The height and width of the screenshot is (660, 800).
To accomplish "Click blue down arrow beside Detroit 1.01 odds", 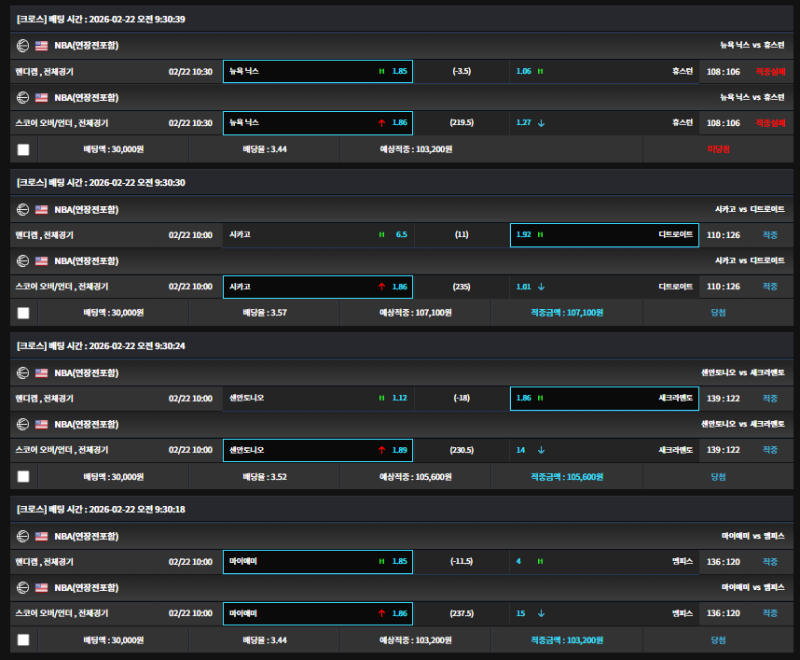I will tap(541, 286).
